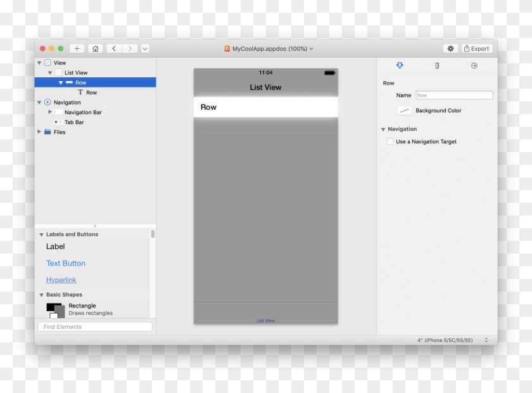Open settings with the gear icon
This screenshot has height=393, width=532.
450,49
